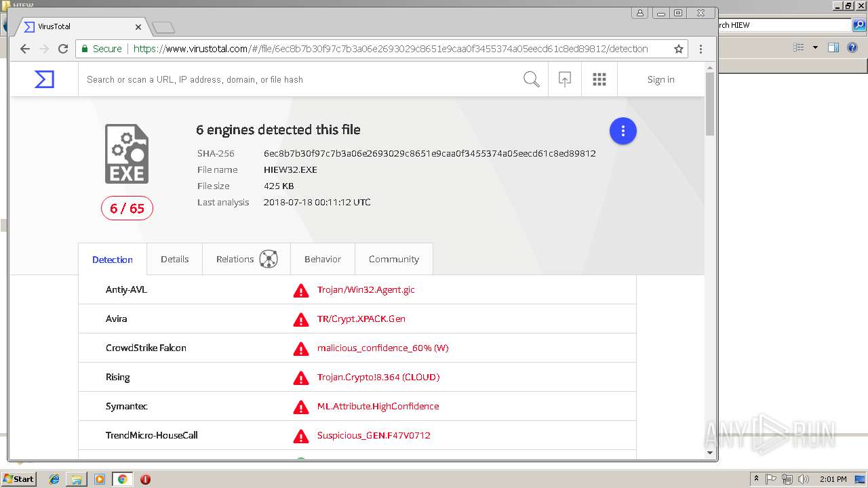The height and width of the screenshot is (488, 868).
Task: Click the taskbar clock showing 2:01 PM
Action: pos(833,479)
